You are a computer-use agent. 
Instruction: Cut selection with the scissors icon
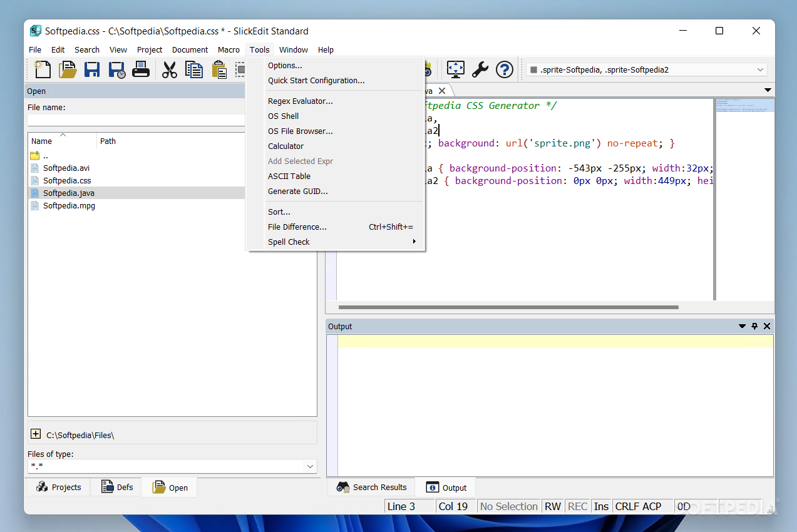(169, 69)
